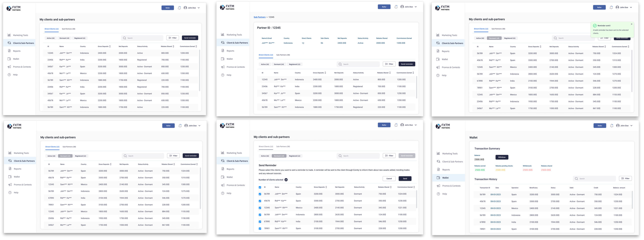The height and width of the screenshot is (240, 644).
Task: Click FXTM Partners logo in the Wallet screen
Action: [x=443, y=126]
